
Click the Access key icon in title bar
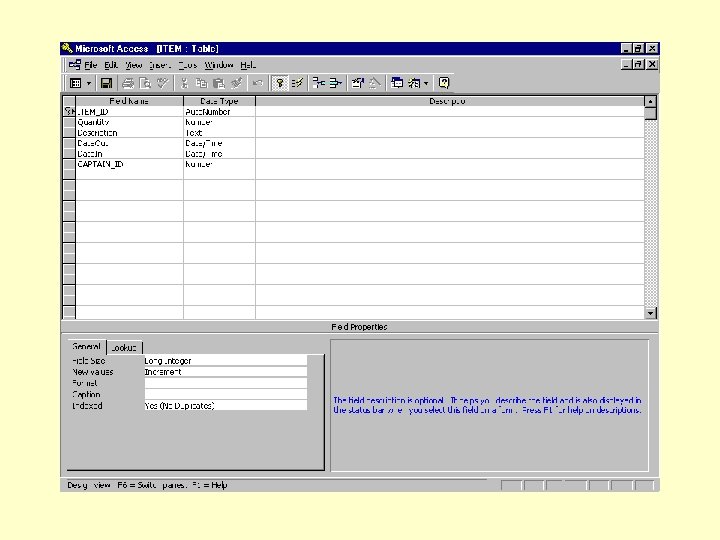click(67, 48)
